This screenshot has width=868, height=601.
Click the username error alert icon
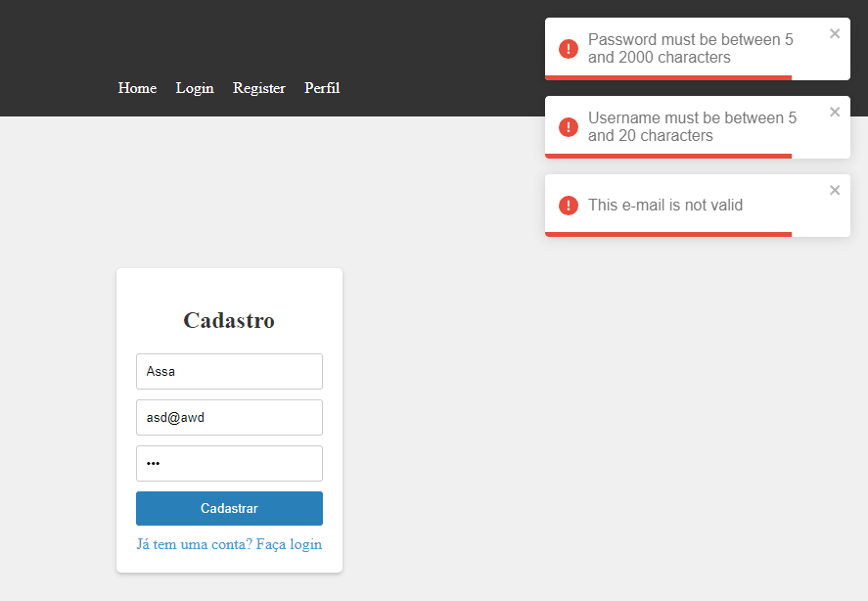(569, 127)
